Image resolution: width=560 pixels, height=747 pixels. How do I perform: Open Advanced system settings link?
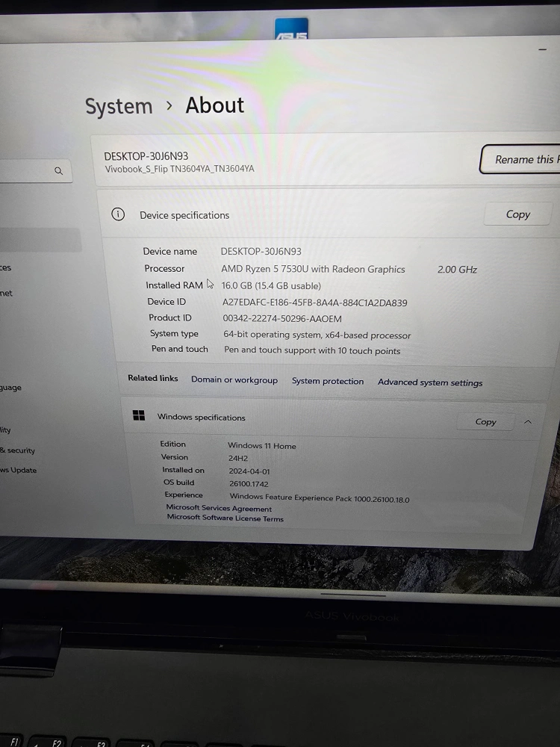[430, 382]
